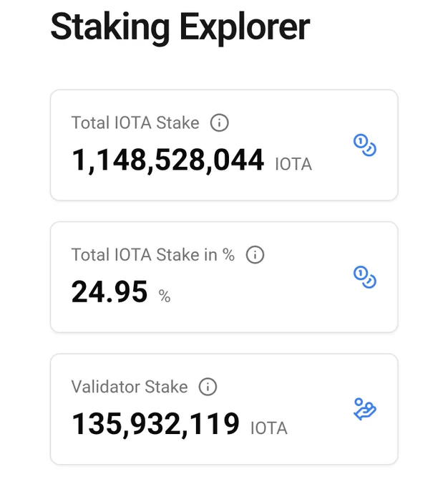The width and height of the screenshot is (448, 487).
Task: Select the Total IOTA Stake label text
Action: [x=135, y=122]
